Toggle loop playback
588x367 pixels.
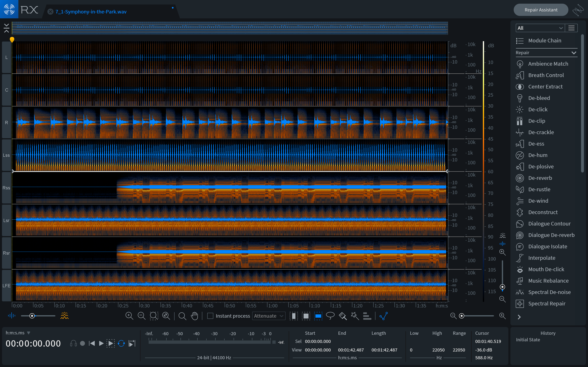[x=121, y=343]
